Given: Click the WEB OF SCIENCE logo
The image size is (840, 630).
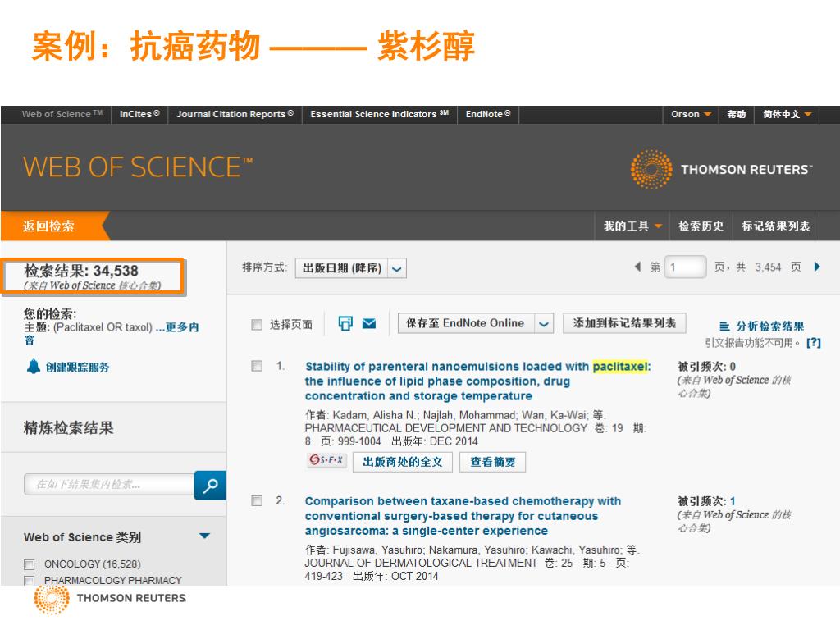Looking at the screenshot, I should (x=138, y=167).
